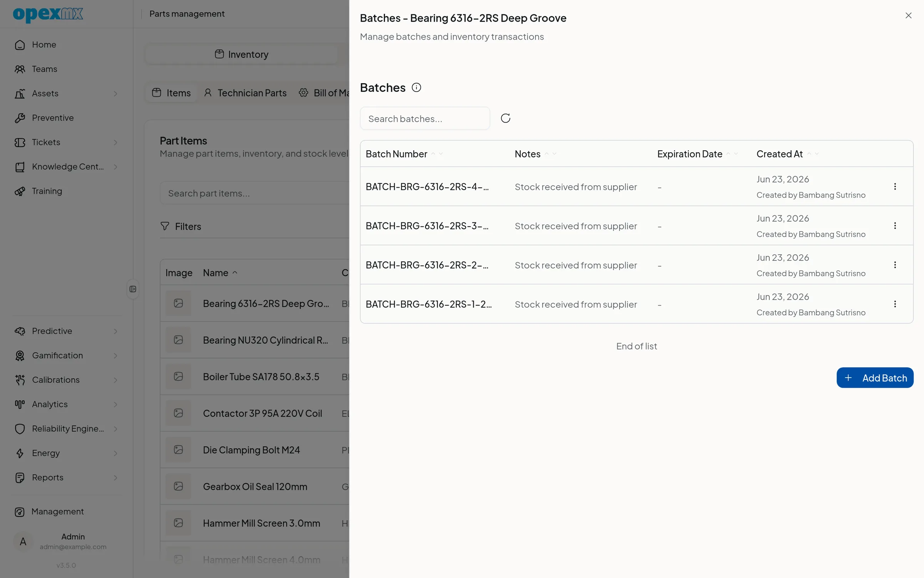The image size is (924, 578).
Task: Open the Batches info tooltip icon
Action: click(416, 87)
